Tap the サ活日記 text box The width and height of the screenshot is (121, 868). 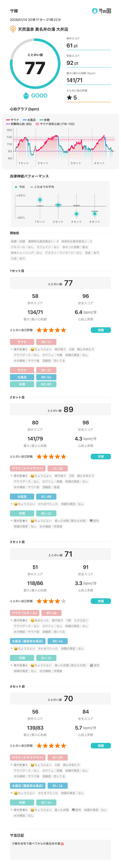[x=60, y=849]
